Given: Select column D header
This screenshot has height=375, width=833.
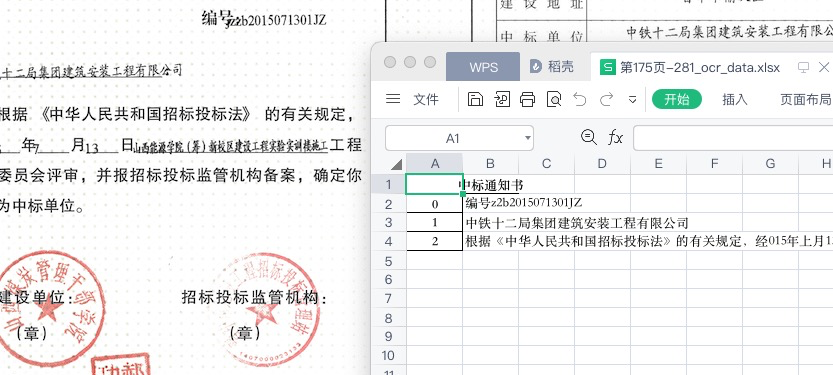Looking at the screenshot, I should [602, 164].
